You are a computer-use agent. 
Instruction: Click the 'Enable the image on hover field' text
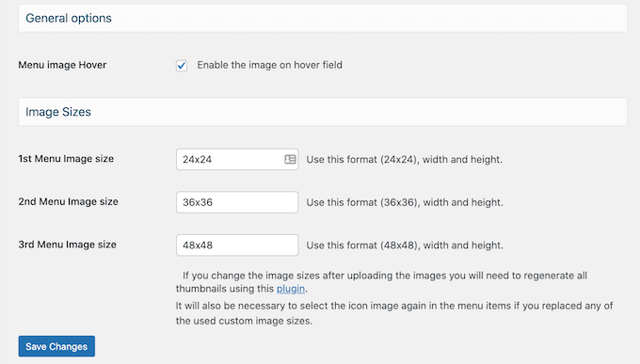tap(270, 65)
